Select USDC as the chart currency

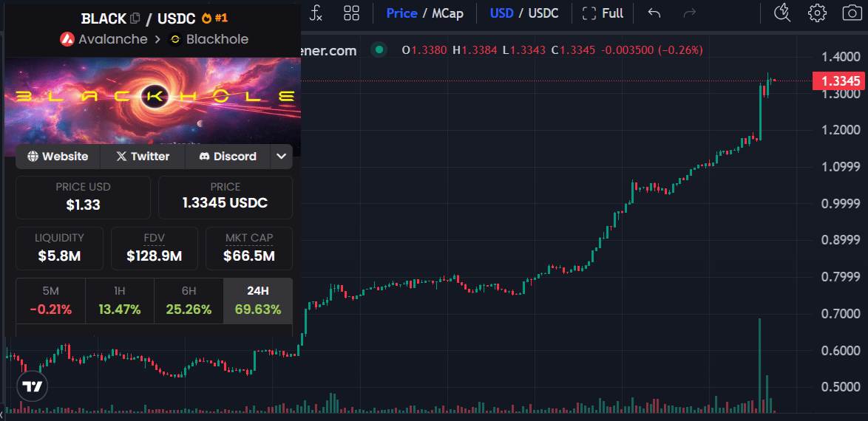(543, 13)
